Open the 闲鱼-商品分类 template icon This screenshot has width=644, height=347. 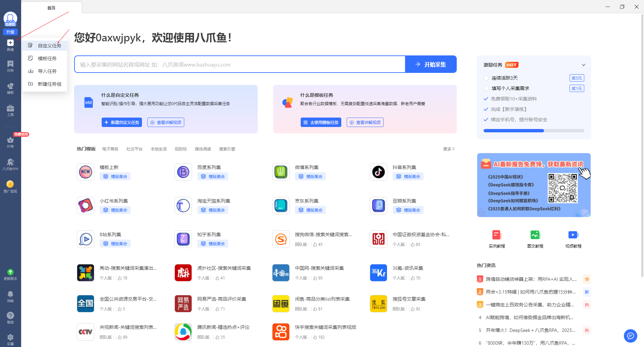281,304
